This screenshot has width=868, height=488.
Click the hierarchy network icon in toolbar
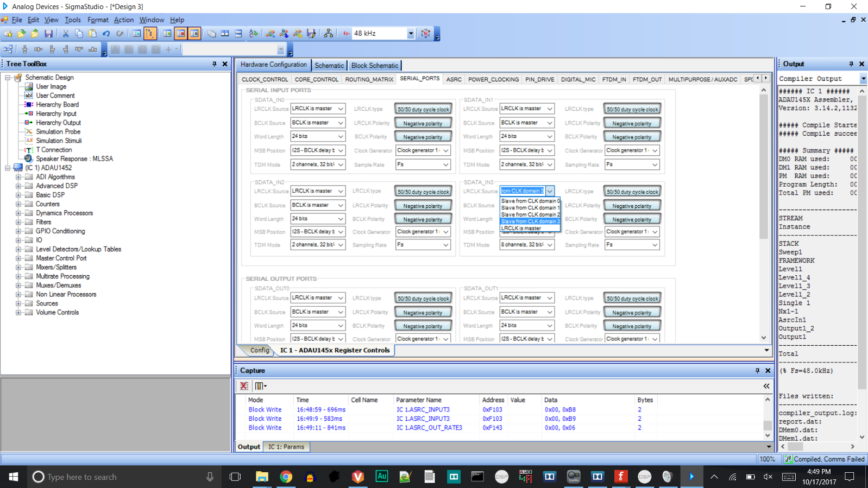[329, 34]
